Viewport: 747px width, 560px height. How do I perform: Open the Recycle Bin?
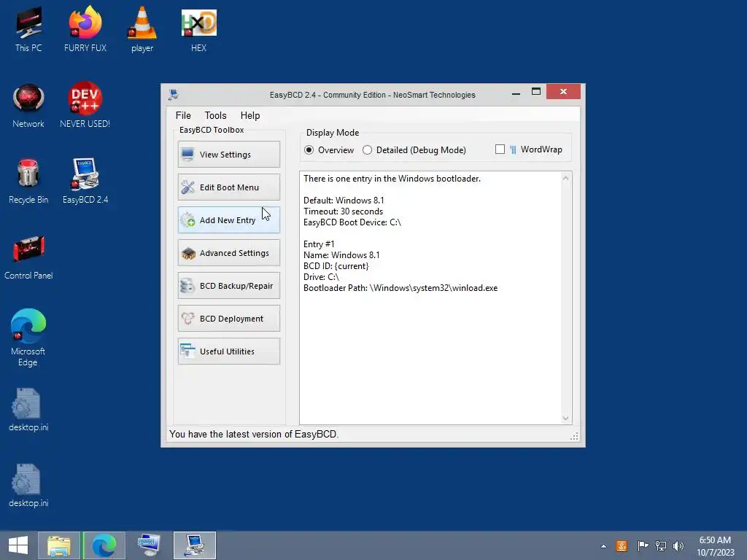[x=28, y=182]
